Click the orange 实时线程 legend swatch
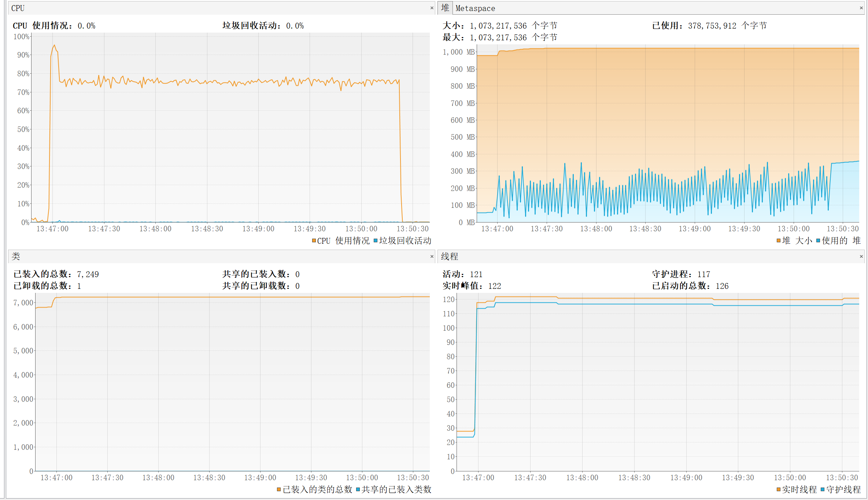The image size is (868, 500). tap(778, 489)
